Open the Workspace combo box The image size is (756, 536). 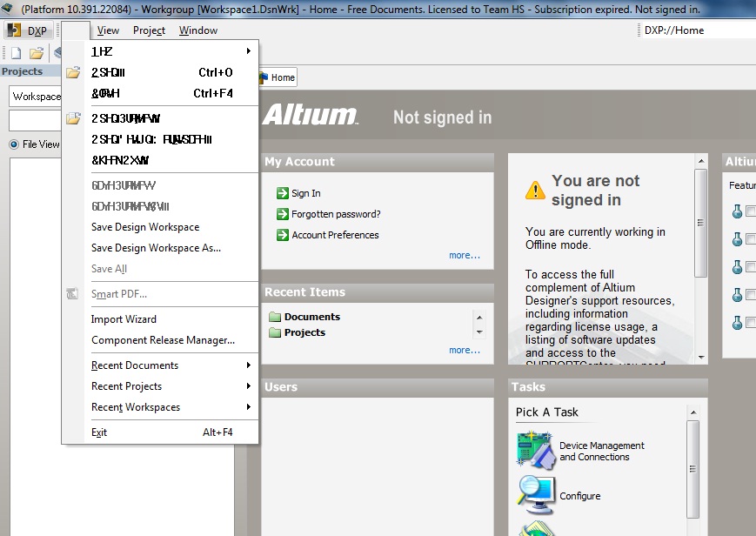(35, 97)
